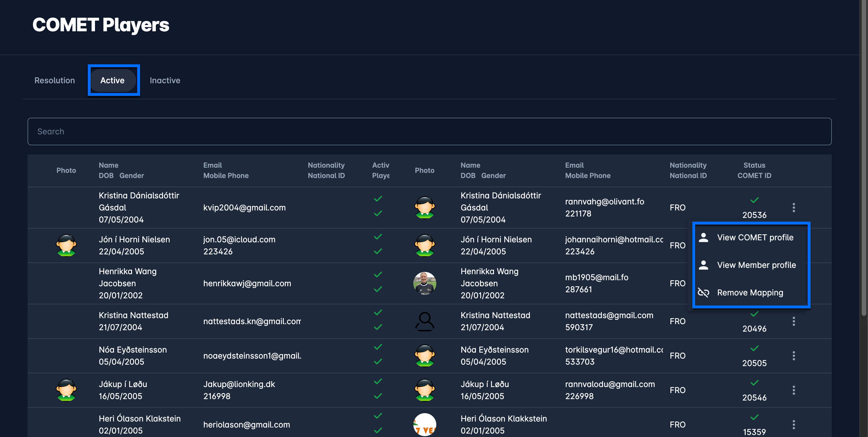Click Jákup í Løðu's left avatar icon
The image size is (868, 437).
(x=66, y=390)
